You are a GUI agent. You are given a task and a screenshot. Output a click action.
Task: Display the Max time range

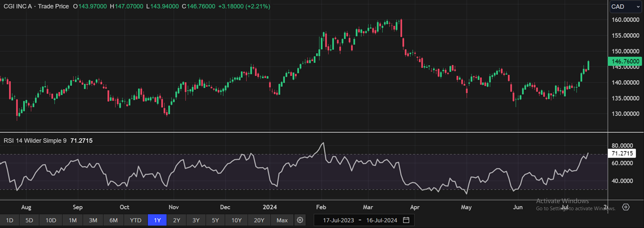click(282, 220)
